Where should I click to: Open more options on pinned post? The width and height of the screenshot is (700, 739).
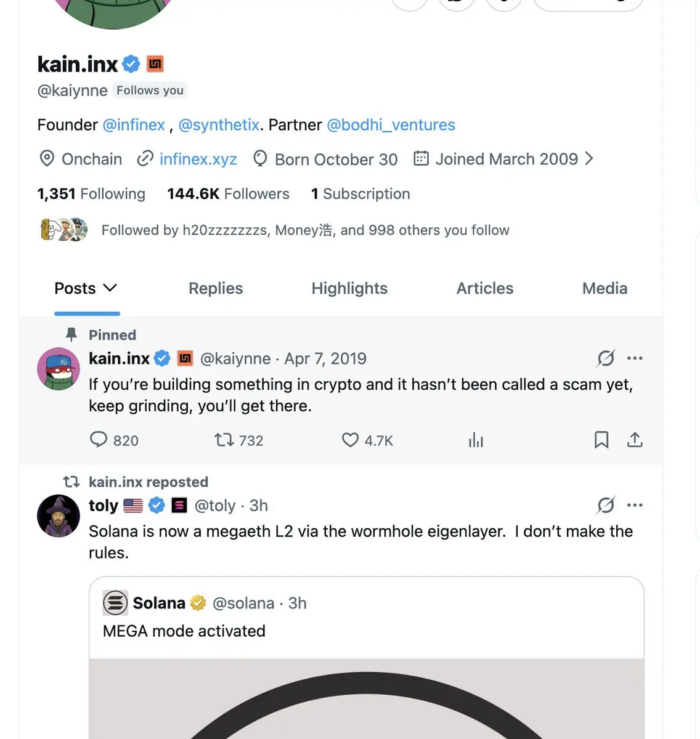[x=635, y=358]
